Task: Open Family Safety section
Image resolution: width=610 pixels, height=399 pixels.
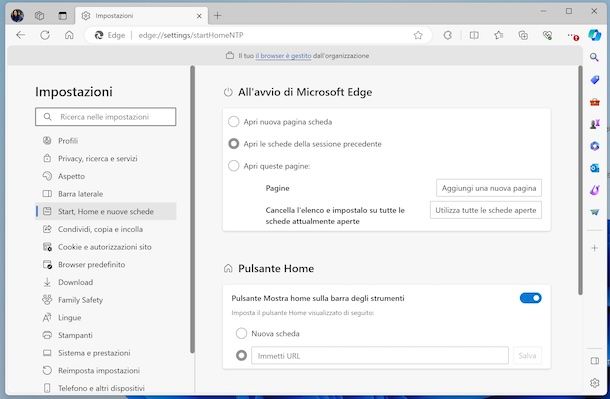Action: [106, 300]
